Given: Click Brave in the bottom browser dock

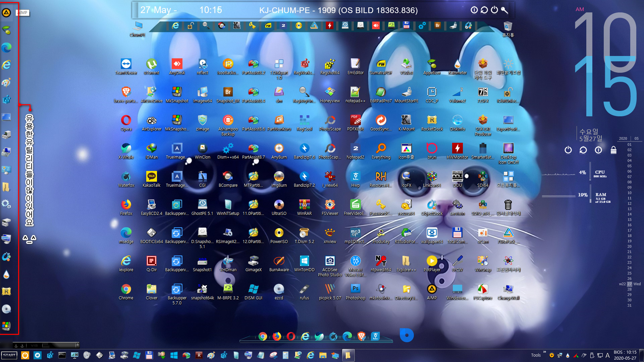Looking at the screenshot, I should tap(361, 336).
